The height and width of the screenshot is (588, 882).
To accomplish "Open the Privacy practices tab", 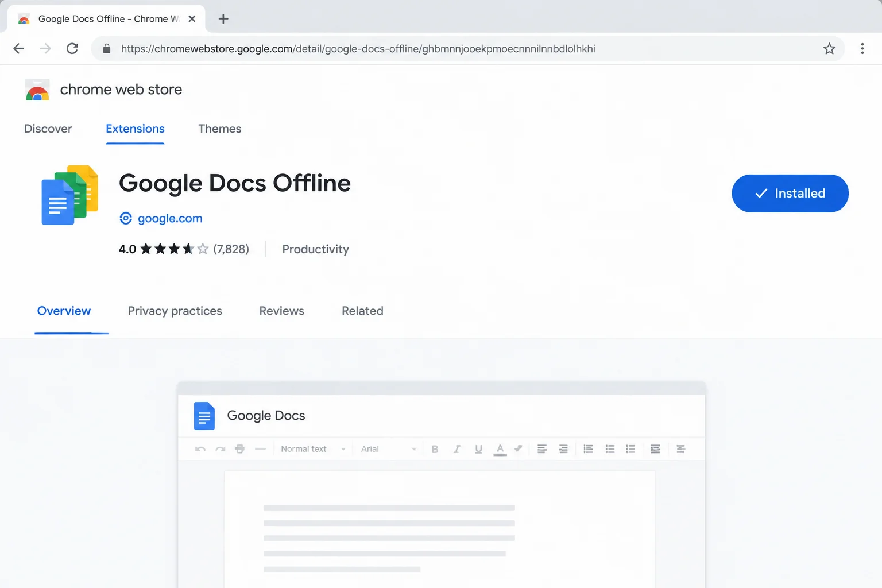I will point(175,311).
